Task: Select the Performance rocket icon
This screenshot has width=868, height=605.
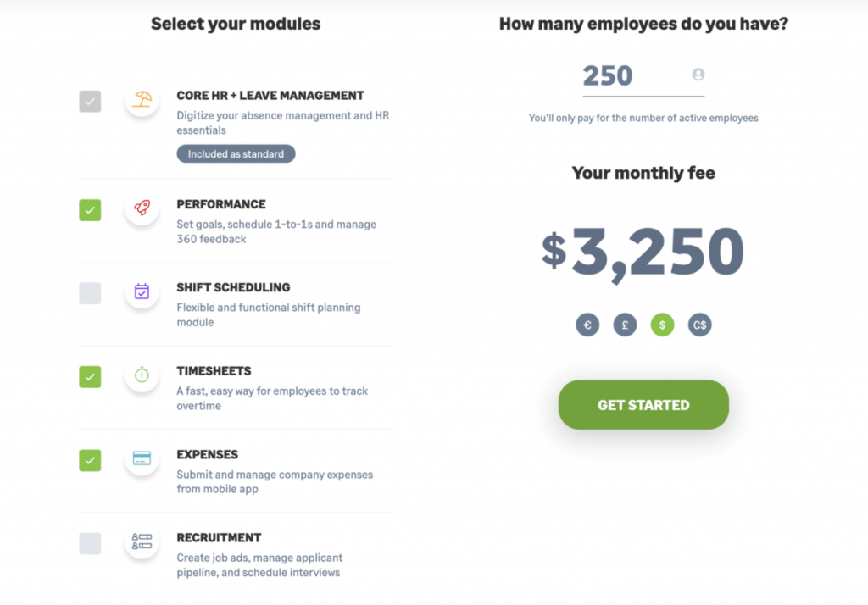Action: point(142,209)
